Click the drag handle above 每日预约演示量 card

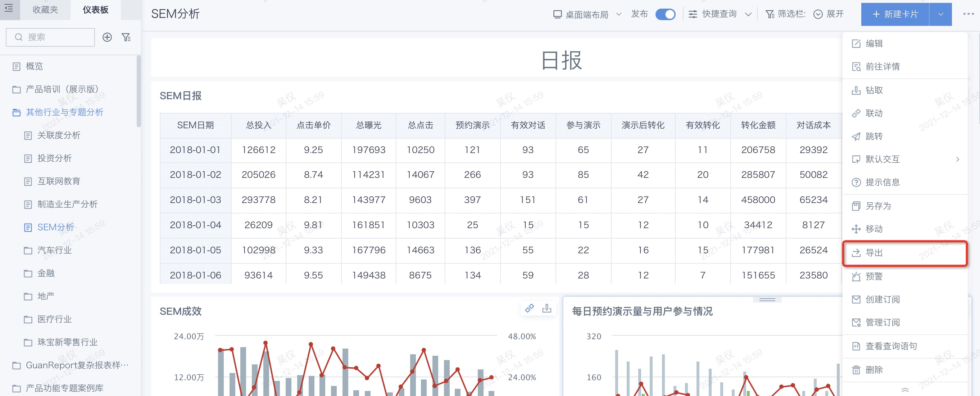[767, 300]
